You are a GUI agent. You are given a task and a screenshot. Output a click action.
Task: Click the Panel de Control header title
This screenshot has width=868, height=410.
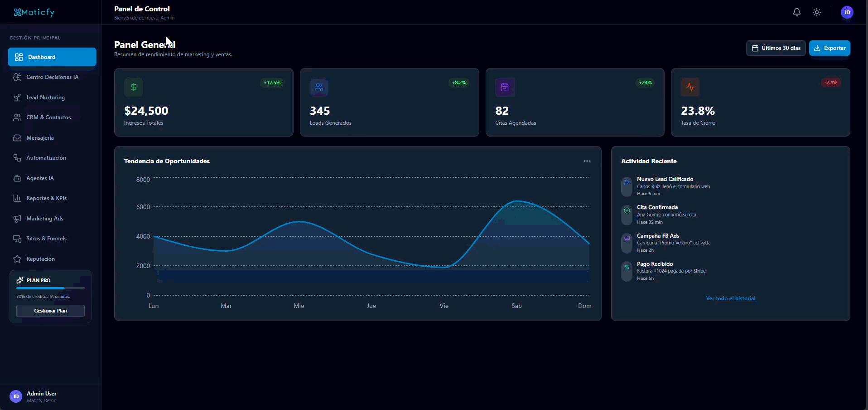point(142,9)
